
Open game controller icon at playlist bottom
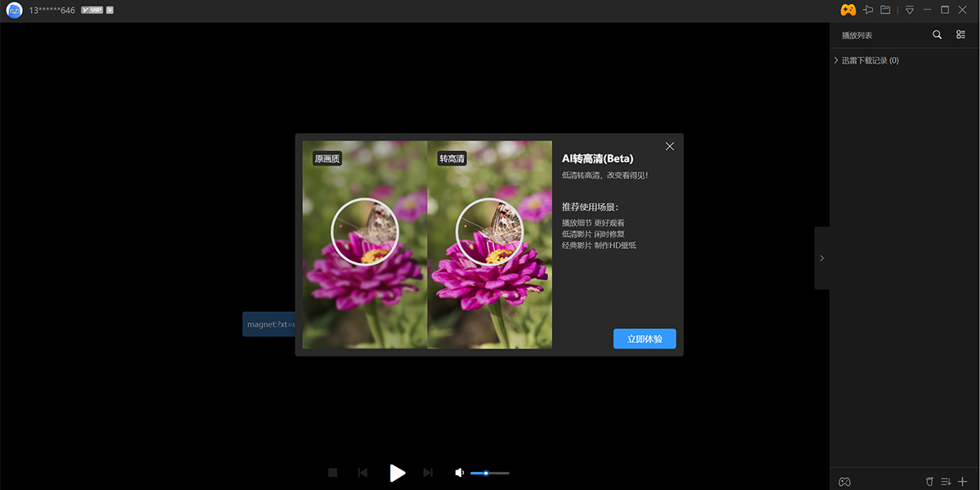pyautogui.click(x=845, y=482)
